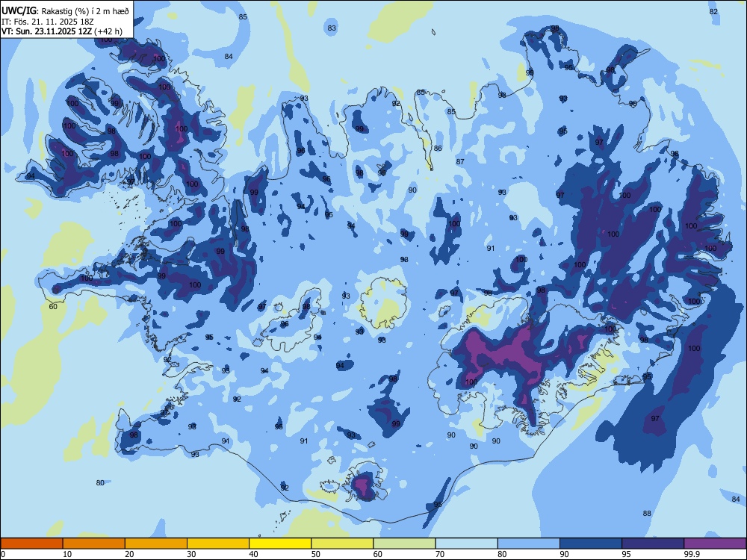This screenshot has height=560, width=747.
Task: Select the bright yellow 40–50 legend swatch
Action: (x=280, y=544)
